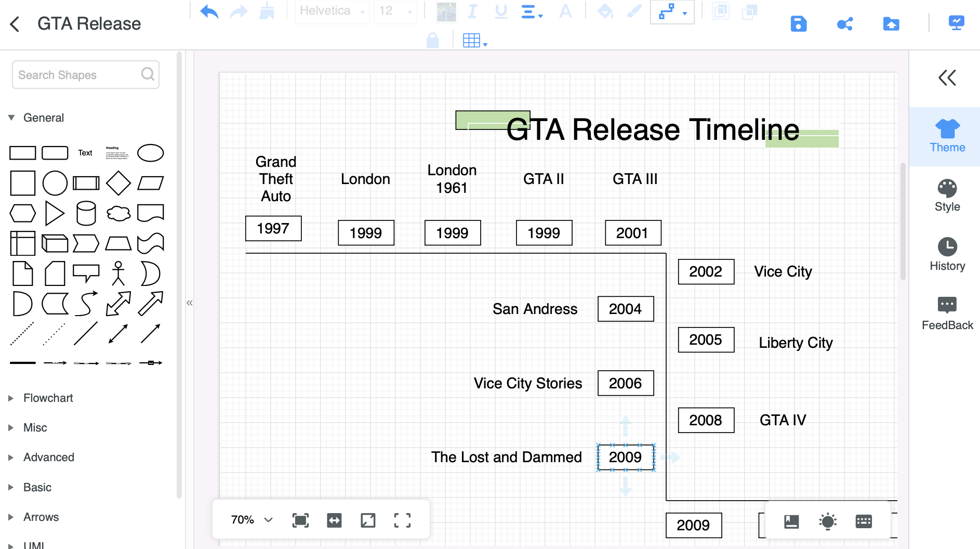980x549 pixels.
Task: Pick the triangle shape
Action: [x=55, y=213]
